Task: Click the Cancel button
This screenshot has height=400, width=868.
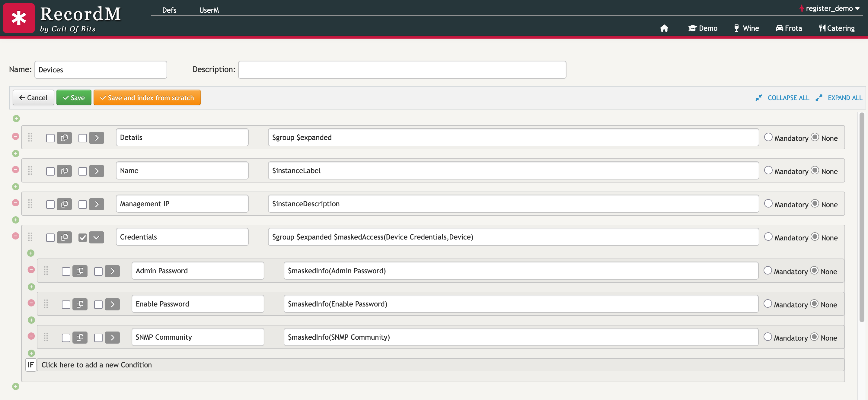Action: [x=34, y=98]
